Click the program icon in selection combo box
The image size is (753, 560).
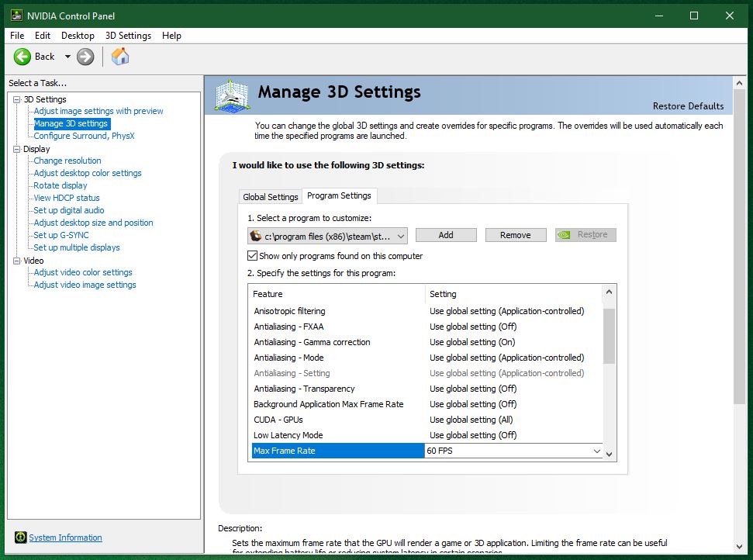[x=256, y=236]
